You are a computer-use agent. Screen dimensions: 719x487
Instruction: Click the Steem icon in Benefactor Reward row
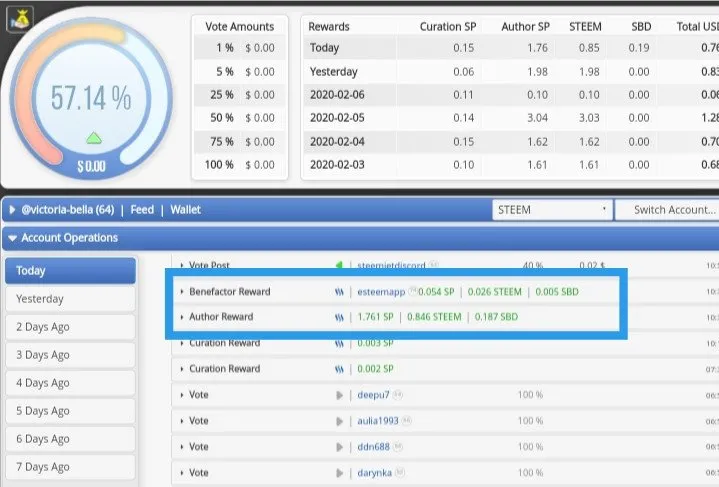point(339,292)
